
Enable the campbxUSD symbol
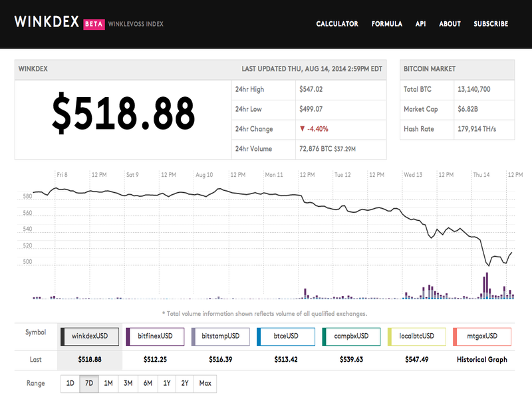(x=350, y=336)
